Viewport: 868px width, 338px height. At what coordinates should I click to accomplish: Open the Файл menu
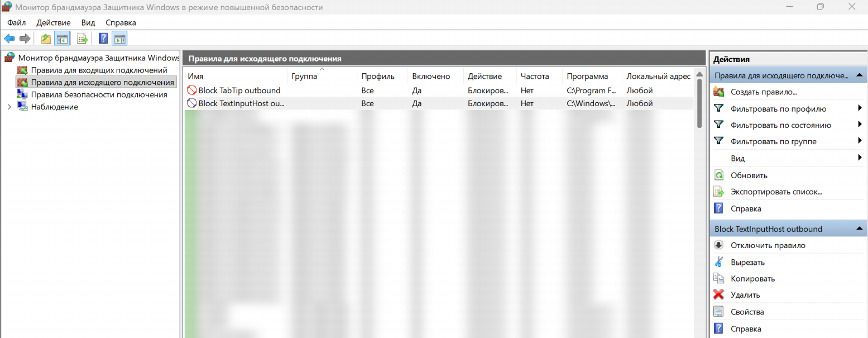click(17, 23)
